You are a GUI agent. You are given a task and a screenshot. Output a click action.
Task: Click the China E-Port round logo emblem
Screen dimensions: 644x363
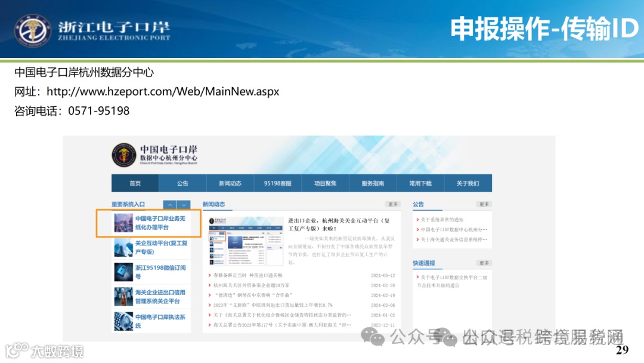click(123, 155)
